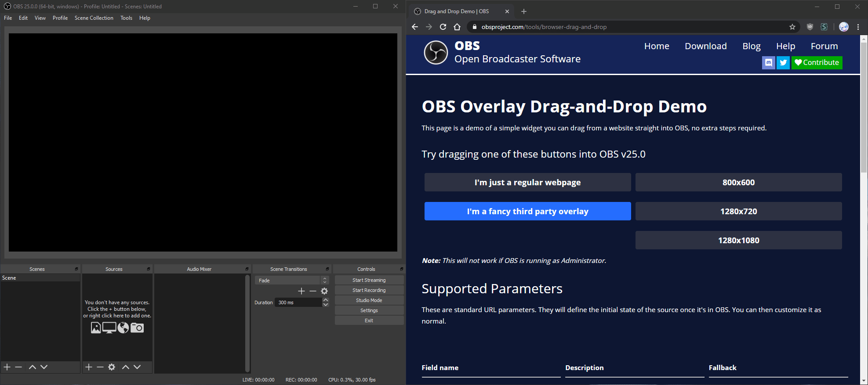868x385 pixels.
Task: Open the Fade transition dropdown
Action: click(x=292, y=281)
